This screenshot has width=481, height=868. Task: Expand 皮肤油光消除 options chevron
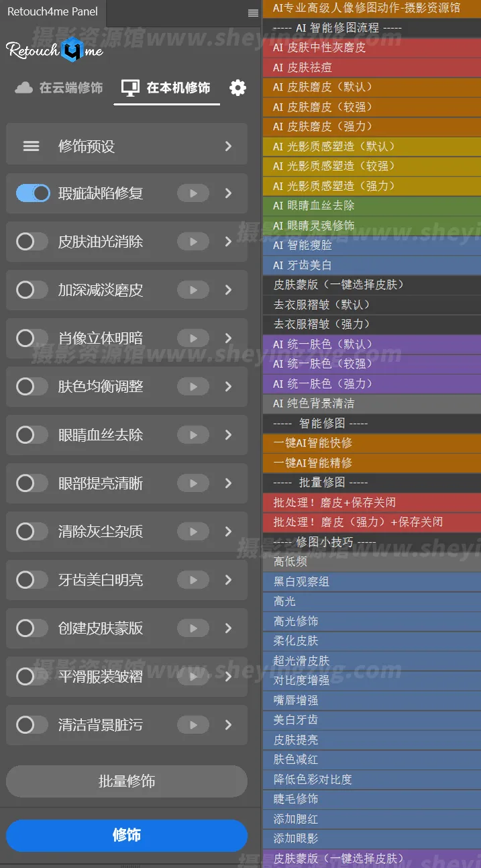[x=229, y=242]
